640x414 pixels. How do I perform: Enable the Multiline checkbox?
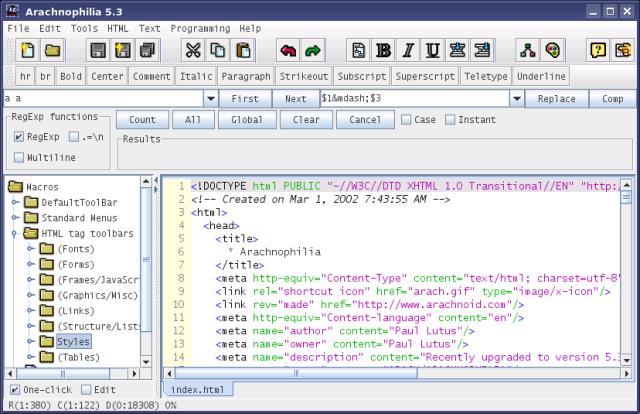[x=19, y=157]
